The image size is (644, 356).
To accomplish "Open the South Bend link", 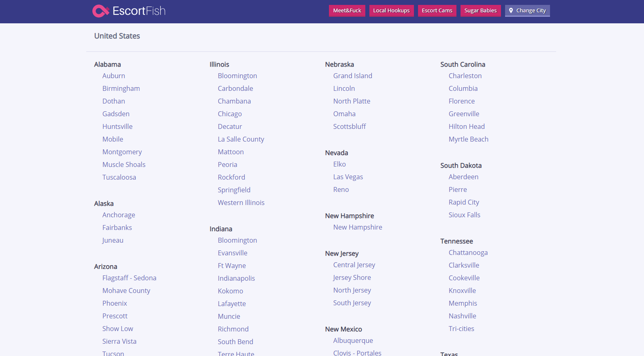I will click(235, 342).
